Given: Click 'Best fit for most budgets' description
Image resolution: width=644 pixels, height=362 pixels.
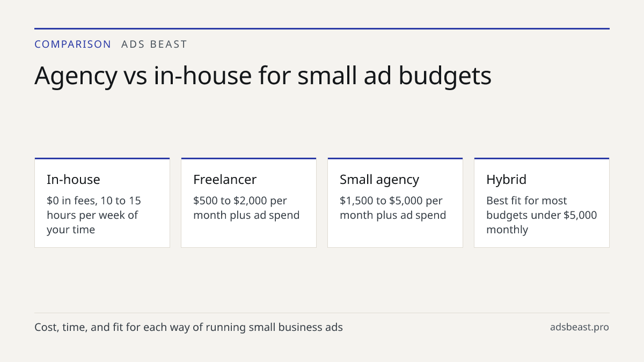Looking at the screenshot, I should [541, 215].
